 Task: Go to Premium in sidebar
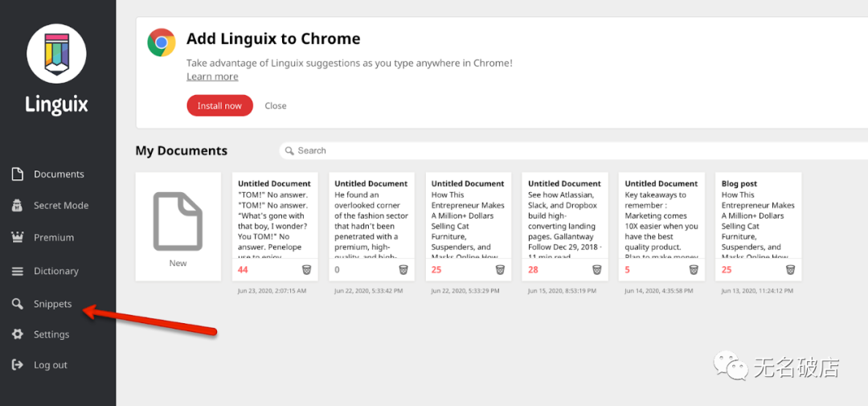[54, 237]
